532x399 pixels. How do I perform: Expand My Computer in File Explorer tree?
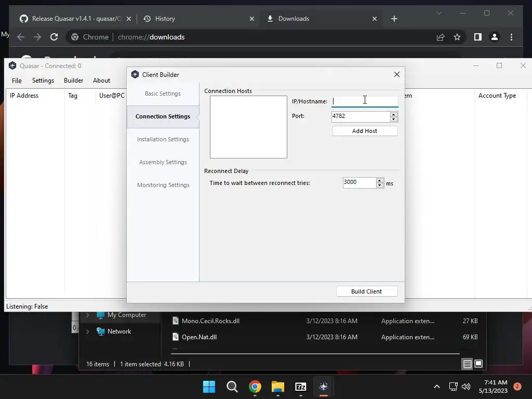87,315
